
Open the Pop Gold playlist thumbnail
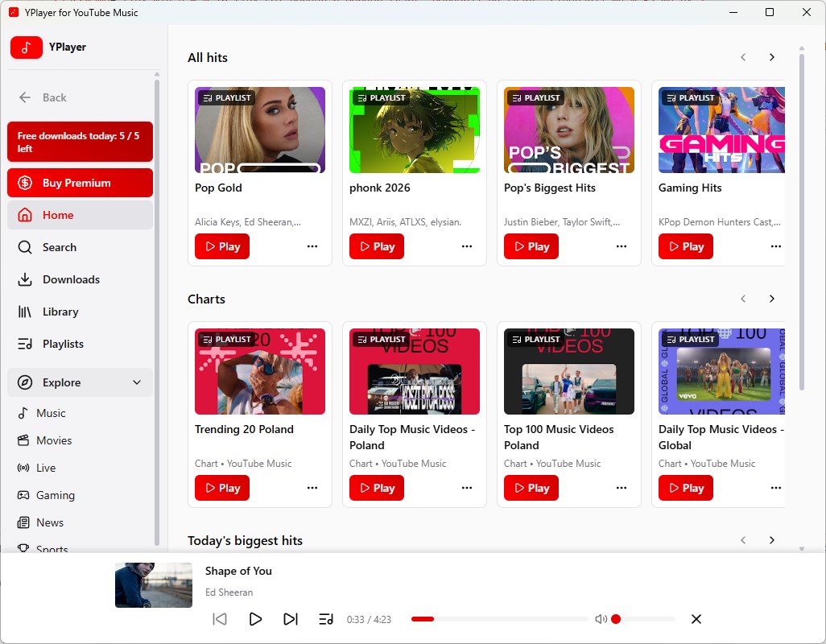tap(260, 130)
